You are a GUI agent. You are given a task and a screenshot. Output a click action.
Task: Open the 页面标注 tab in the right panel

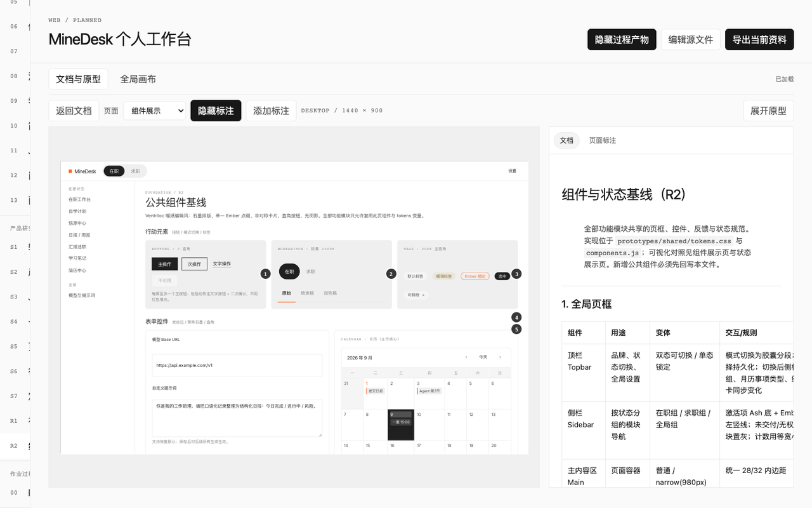603,140
